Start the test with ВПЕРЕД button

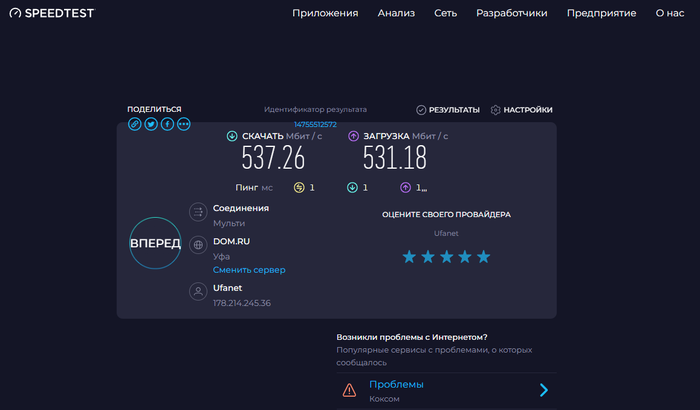click(x=155, y=243)
